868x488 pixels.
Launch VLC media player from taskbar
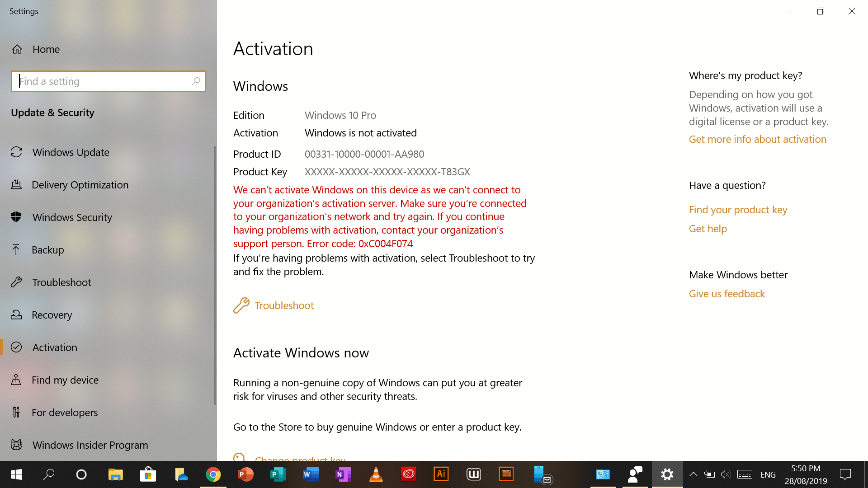point(376,474)
